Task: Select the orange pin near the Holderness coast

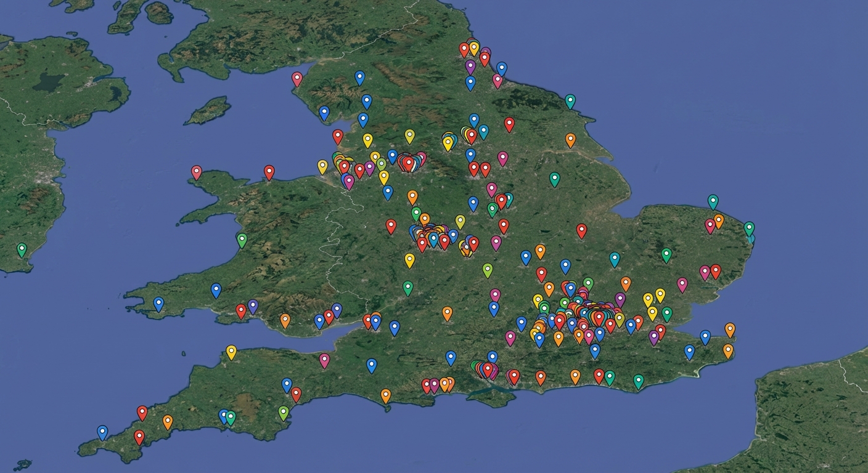Action: click(570, 139)
